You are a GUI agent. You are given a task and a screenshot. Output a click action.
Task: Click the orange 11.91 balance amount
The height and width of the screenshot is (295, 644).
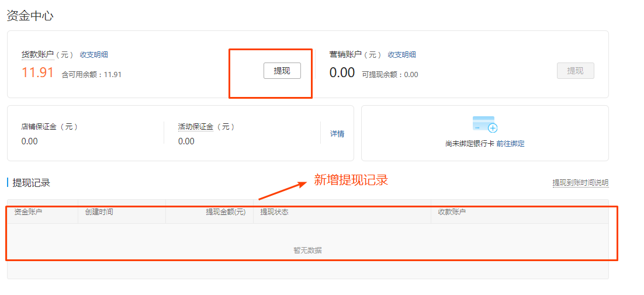click(37, 73)
